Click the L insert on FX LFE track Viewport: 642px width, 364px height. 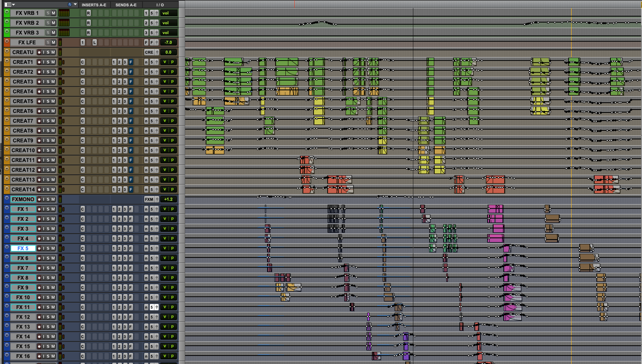coord(95,42)
